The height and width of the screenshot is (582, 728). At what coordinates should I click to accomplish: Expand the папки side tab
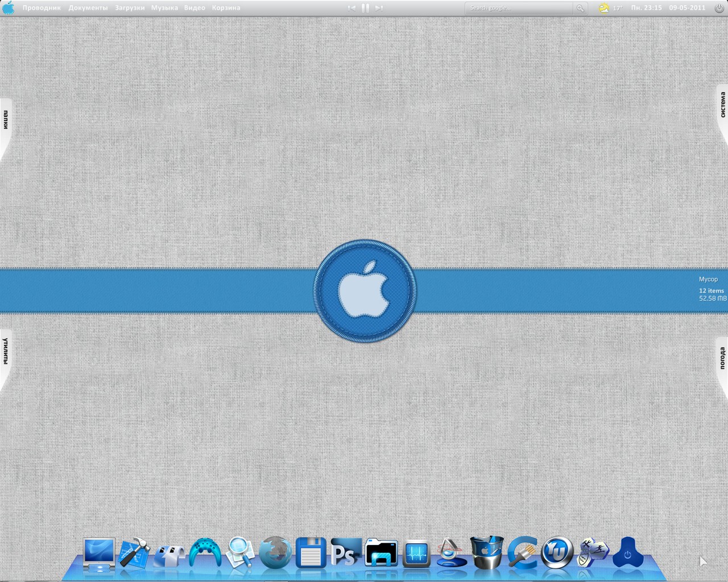5,120
